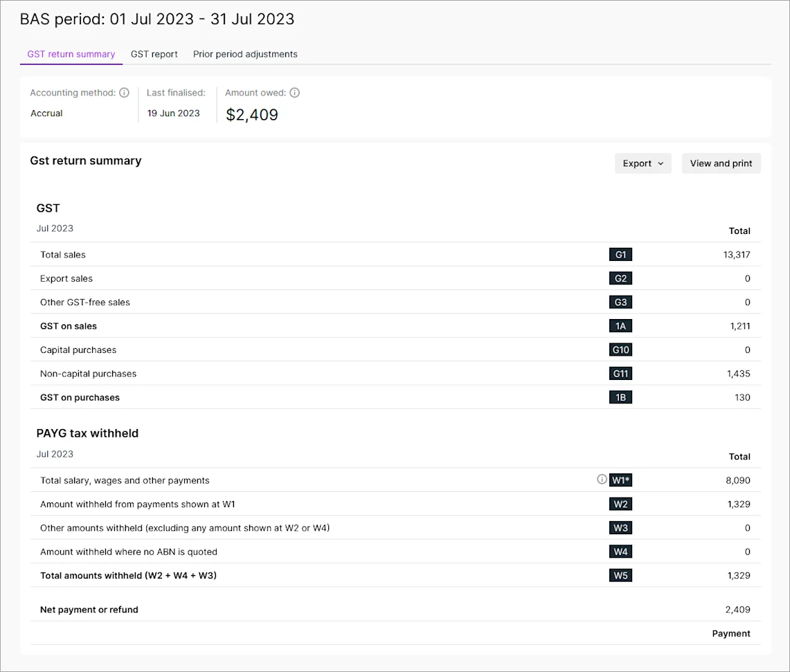This screenshot has width=790, height=672.
Task: Click the Net payment or refund label
Action: [89, 610]
